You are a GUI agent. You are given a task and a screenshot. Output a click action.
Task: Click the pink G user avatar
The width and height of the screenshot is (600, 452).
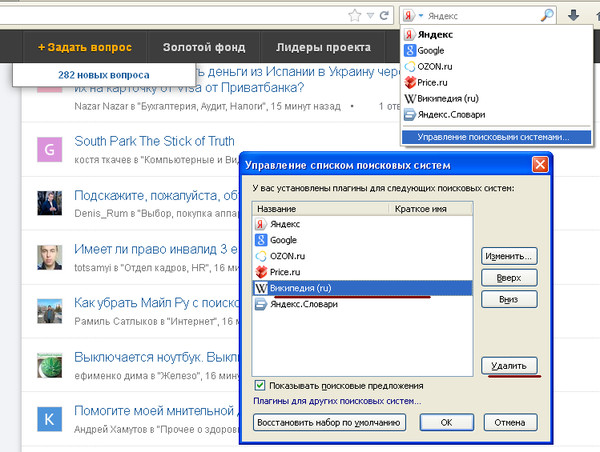(x=50, y=150)
